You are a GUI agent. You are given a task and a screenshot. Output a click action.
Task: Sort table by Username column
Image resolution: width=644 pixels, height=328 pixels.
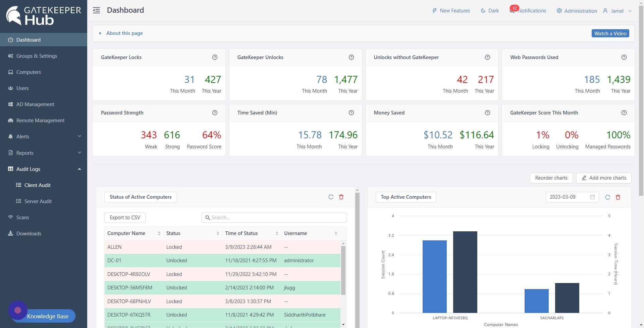tap(336, 233)
